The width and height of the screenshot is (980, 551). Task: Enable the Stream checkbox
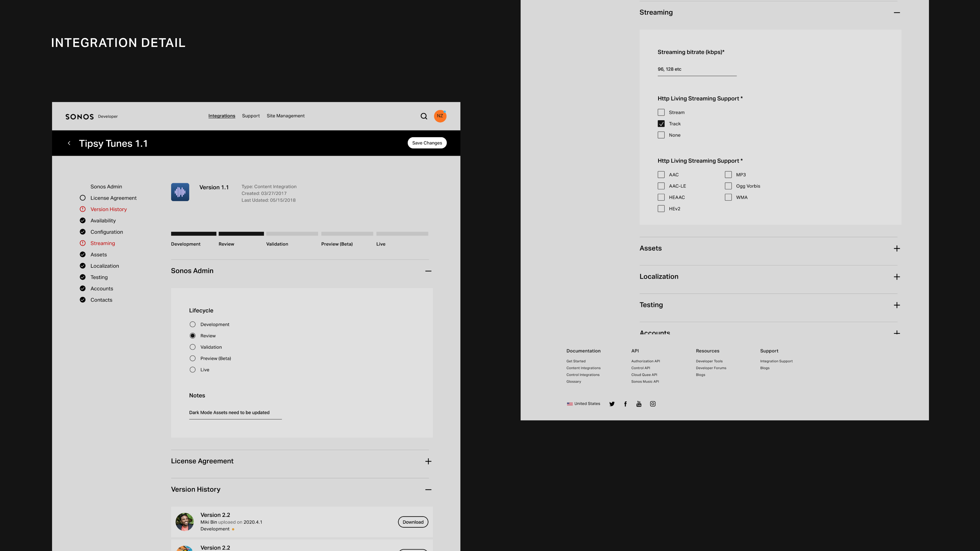(x=661, y=112)
